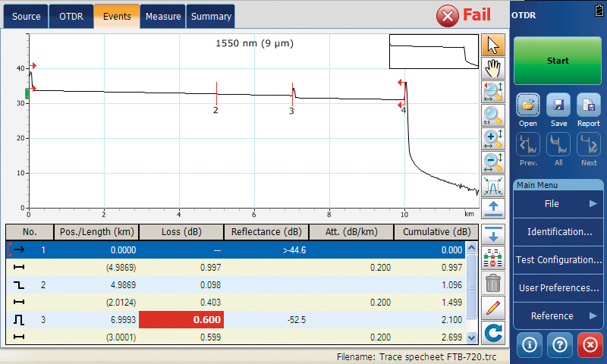Image resolution: width=607 pixels, height=364 pixels.
Task: Expand the File submenu
Action: (x=558, y=203)
